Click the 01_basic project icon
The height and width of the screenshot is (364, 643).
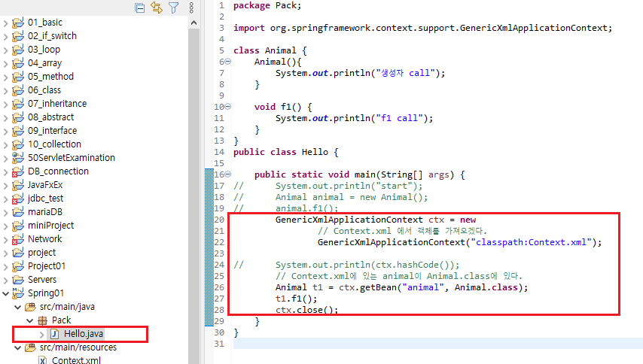click(18, 23)
